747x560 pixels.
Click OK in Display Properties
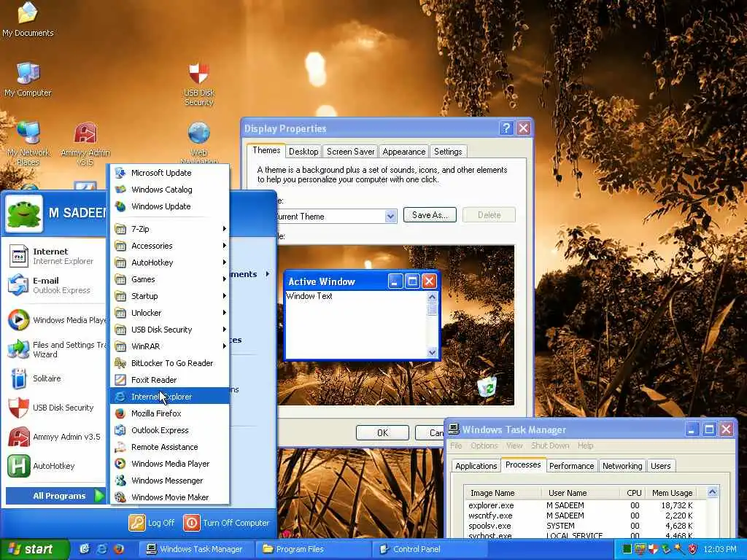pos(382,432)
